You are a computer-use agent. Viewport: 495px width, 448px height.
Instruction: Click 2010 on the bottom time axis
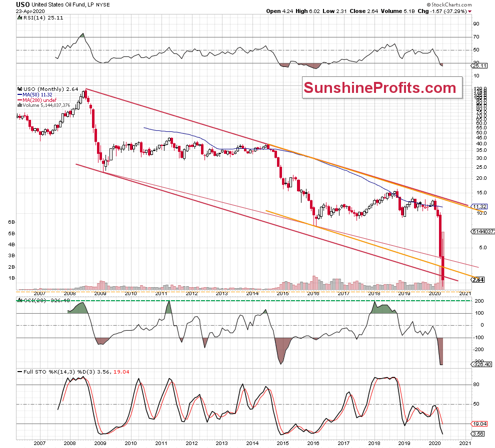coord(130,443)
